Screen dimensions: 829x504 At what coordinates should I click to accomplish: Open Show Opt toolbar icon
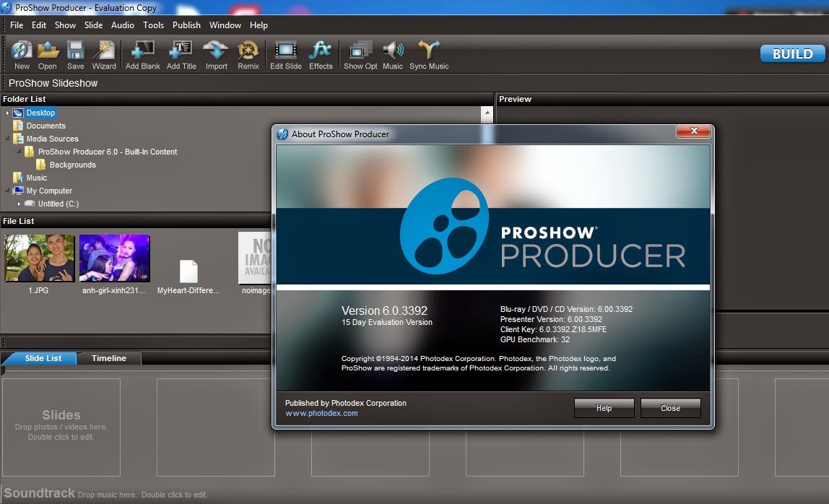360,55
